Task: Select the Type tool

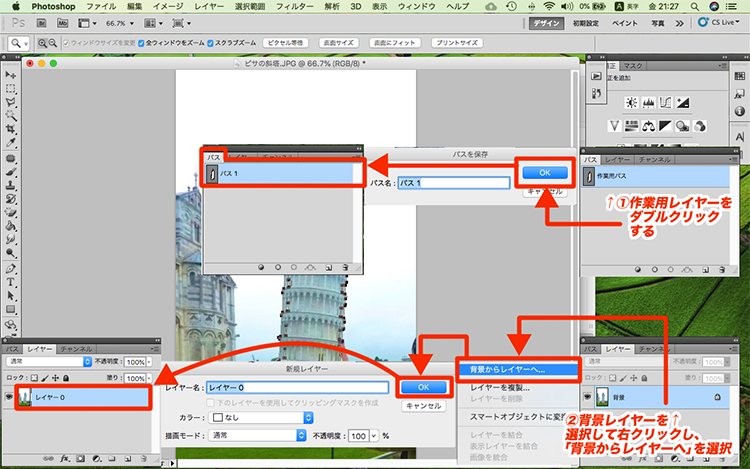Action: point(11,282)
